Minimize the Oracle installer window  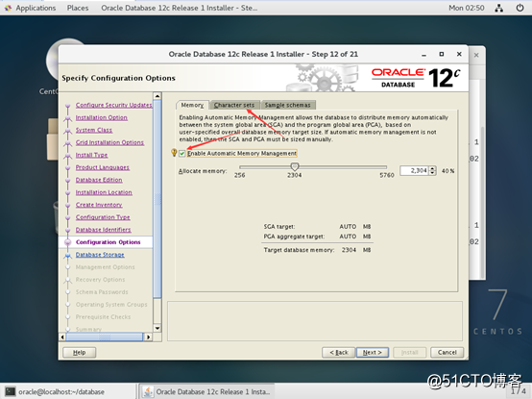click(x=423, y=55)
